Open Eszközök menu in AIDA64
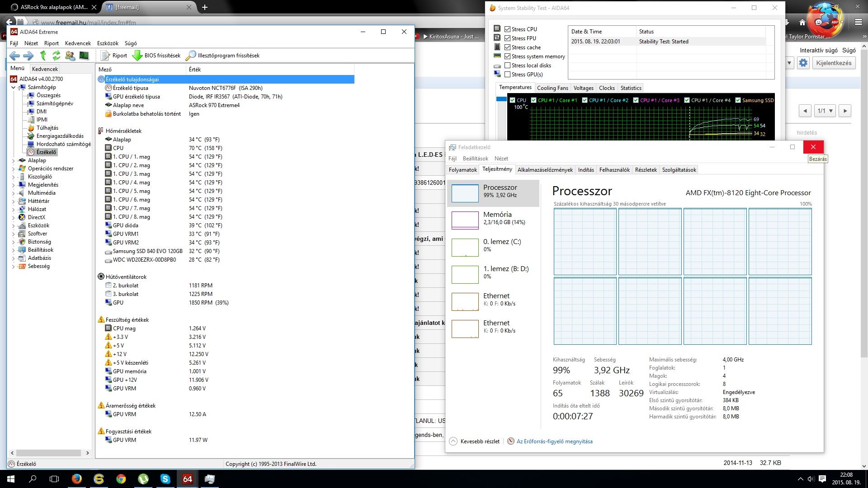868x488 pixels. pyautogui.click(x=108, y=43)
